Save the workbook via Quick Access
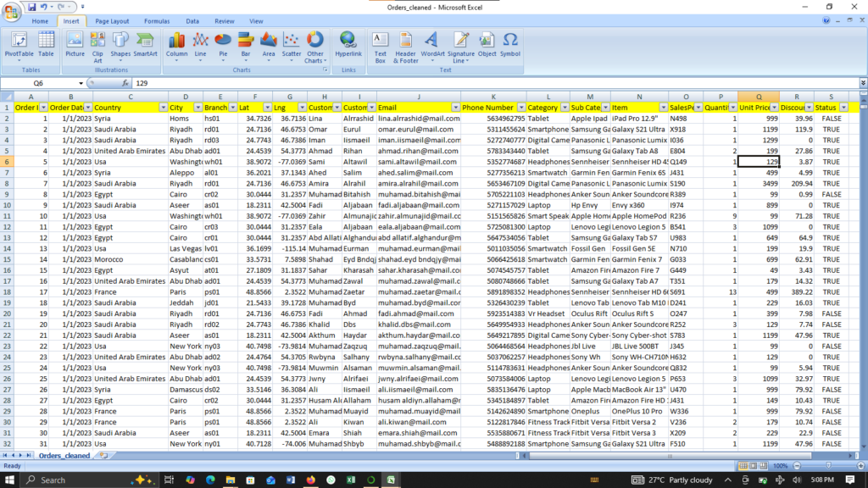 click(32, 7)
